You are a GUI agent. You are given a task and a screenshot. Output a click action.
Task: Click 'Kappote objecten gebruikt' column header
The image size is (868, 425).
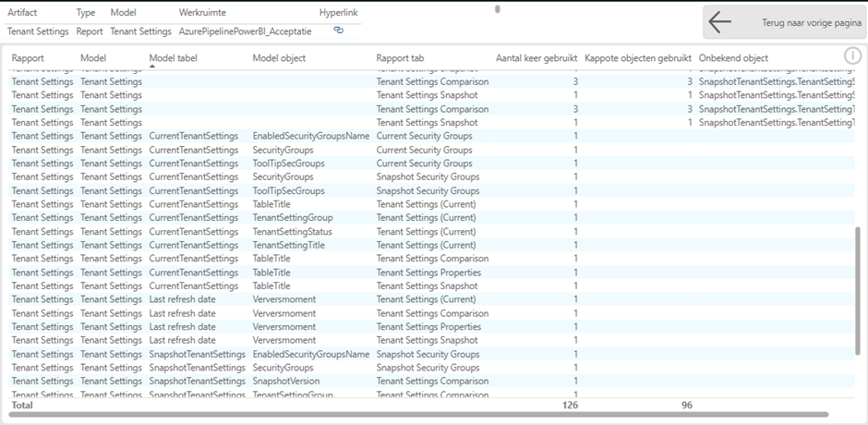click(x=638, y=58)
